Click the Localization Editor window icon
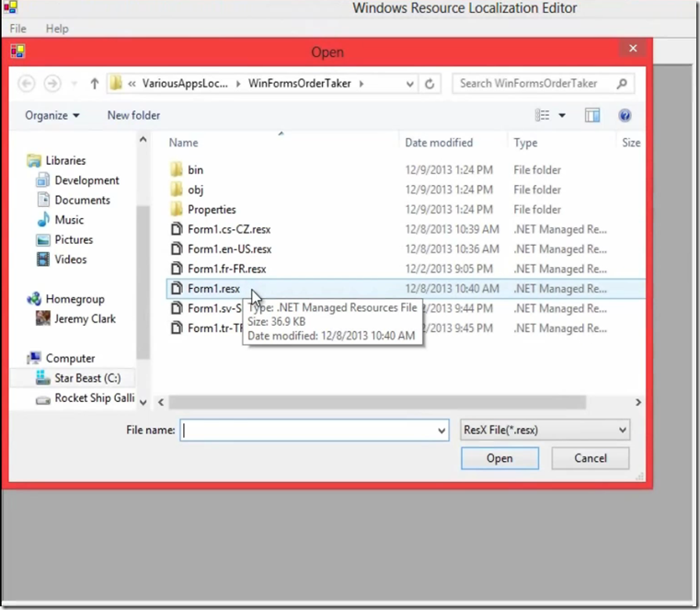Viewport: 700px width, 610px height. tap(10, 6)
